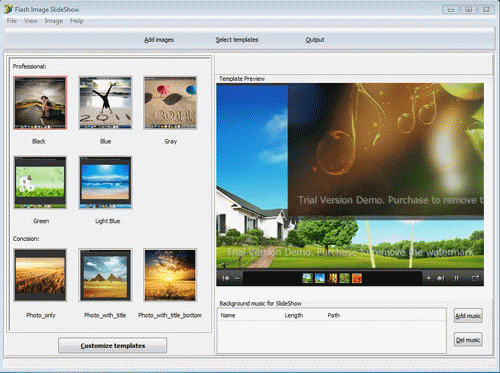Click the Path column header in music list
The image size is (500, 373).
[334, 315]
